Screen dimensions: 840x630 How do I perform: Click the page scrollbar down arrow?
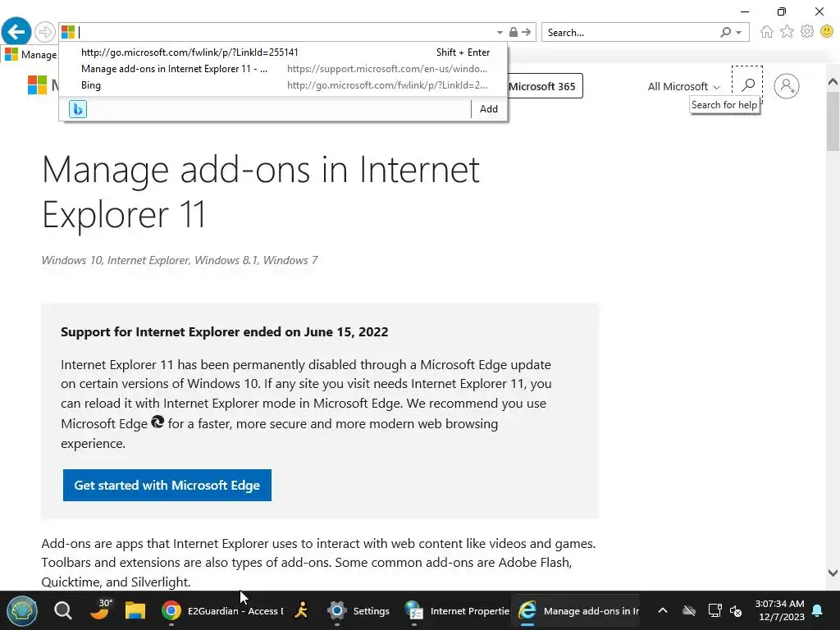pyautogui.click(x=833, y=573)
